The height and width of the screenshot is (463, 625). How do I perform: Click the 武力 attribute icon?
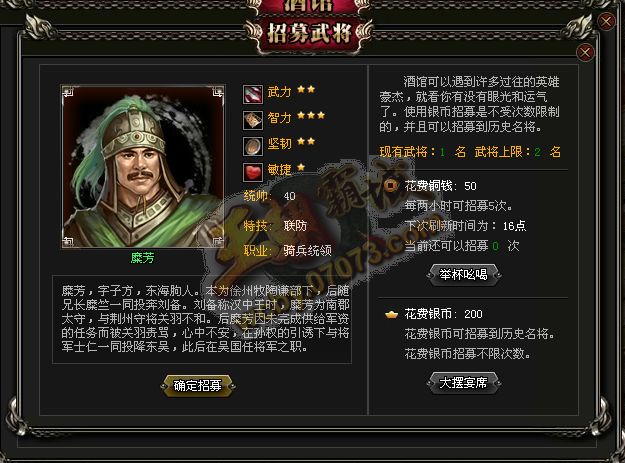tap(253, 94)
